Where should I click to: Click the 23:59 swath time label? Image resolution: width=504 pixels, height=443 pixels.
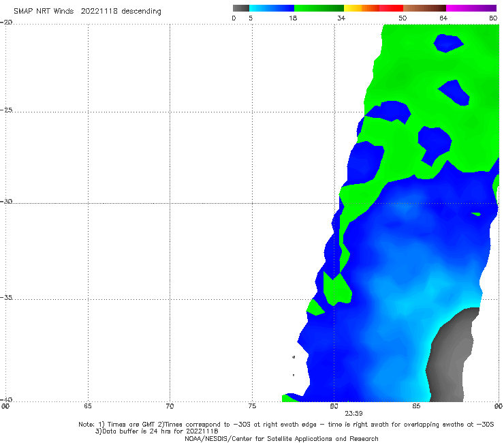tap(353, 414)
